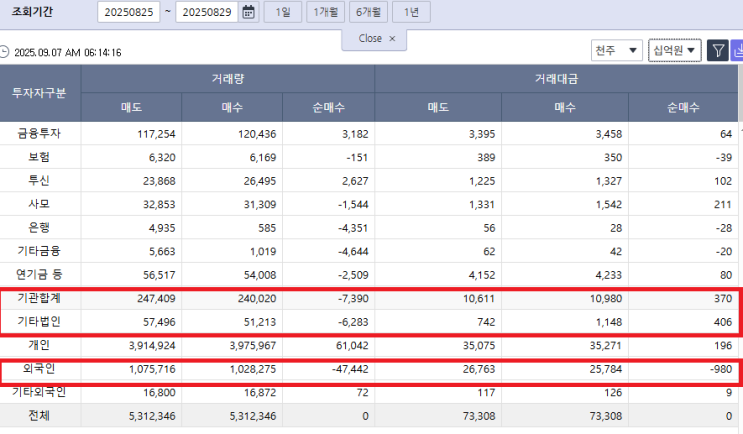Click the 순매수 header under 거래대금
Image resolution: width=743 pixels, height=434 pixels.
click(x=683, y=107)
